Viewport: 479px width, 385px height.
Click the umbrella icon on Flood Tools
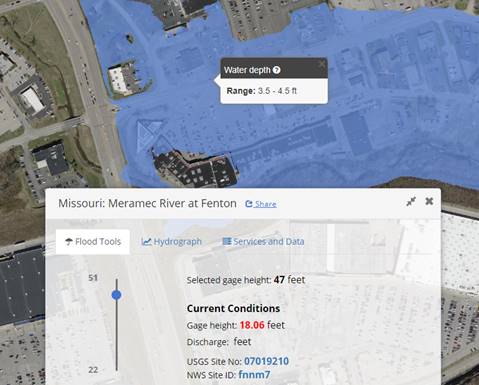(x=69, y=242)
